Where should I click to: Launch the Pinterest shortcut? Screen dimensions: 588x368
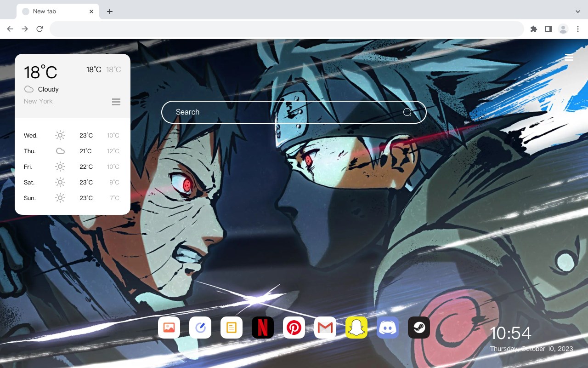click(294, 328)
